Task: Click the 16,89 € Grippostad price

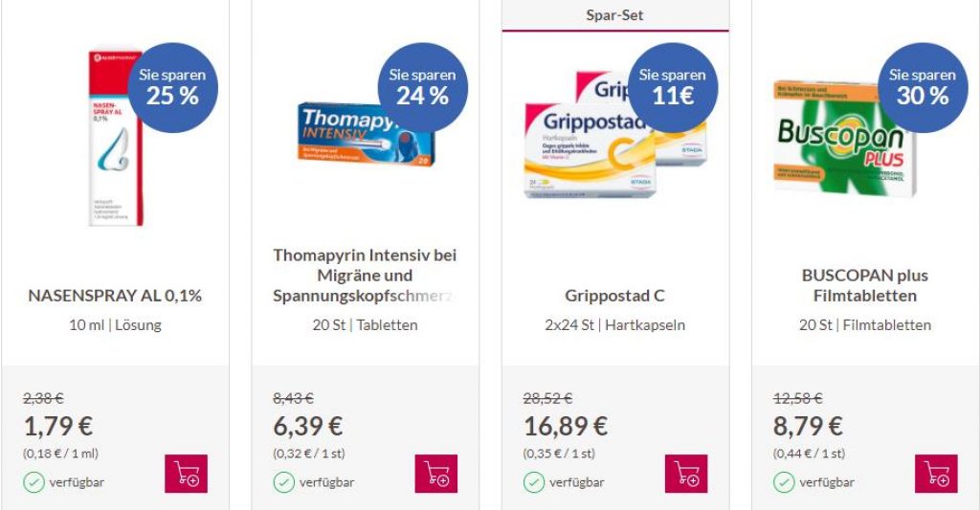Action: pos(566,426)
